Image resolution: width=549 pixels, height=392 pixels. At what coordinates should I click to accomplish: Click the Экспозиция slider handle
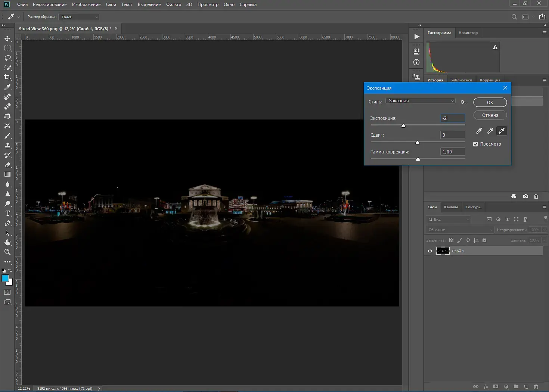click(403, 126)
